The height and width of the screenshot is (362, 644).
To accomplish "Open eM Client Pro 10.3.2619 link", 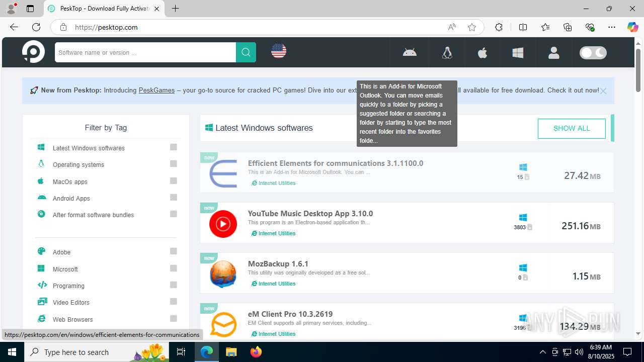I will point(290,314).
